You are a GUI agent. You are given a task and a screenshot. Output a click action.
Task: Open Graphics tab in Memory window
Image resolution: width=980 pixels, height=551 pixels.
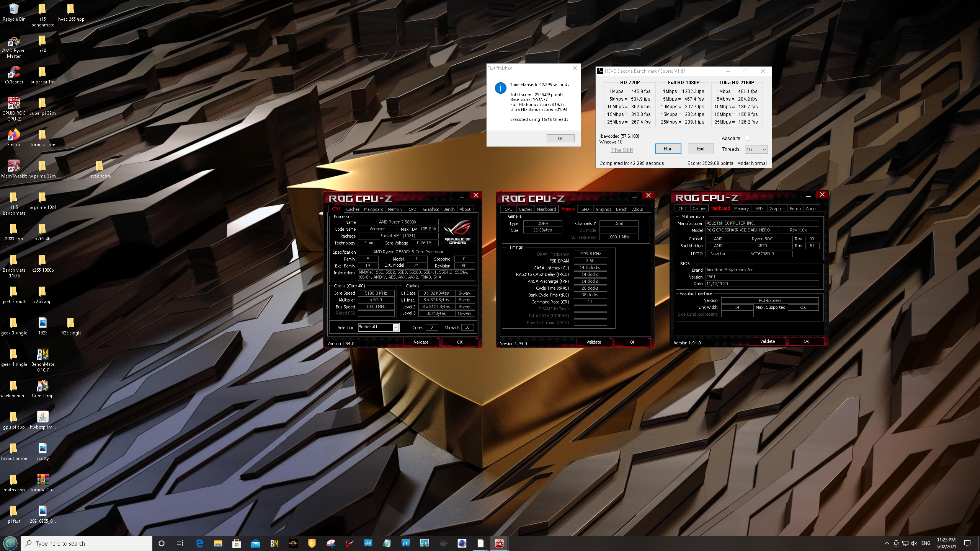pos(603,209)
